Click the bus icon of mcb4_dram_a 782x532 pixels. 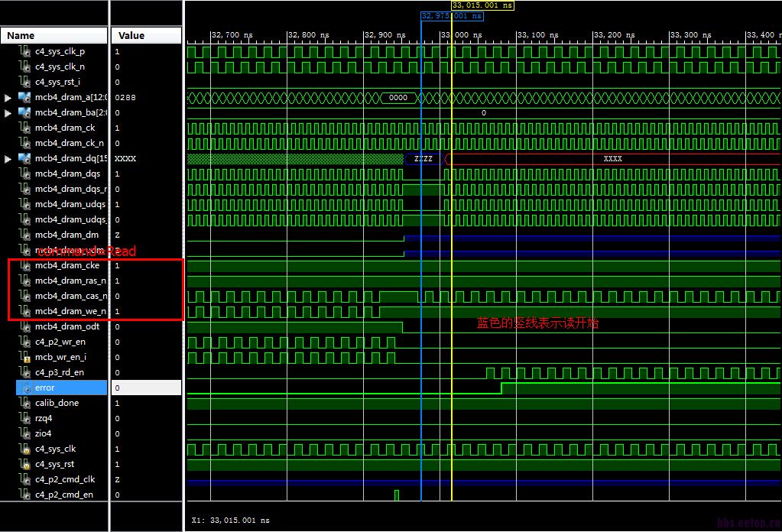click(24, 97)
